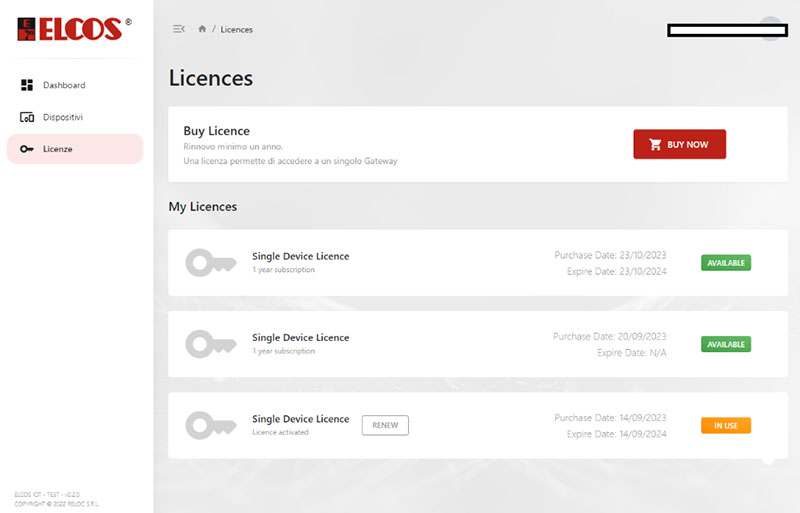The width and height of the screenshot is (800, 513).
Task: Select key icon of the activated licence
Action: coord(211,425)
